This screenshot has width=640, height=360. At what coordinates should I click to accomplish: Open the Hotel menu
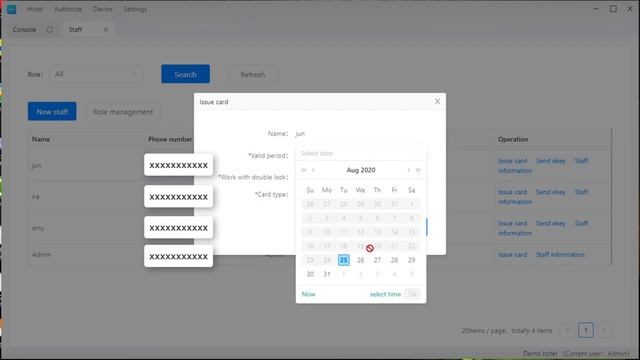[35, 9]
